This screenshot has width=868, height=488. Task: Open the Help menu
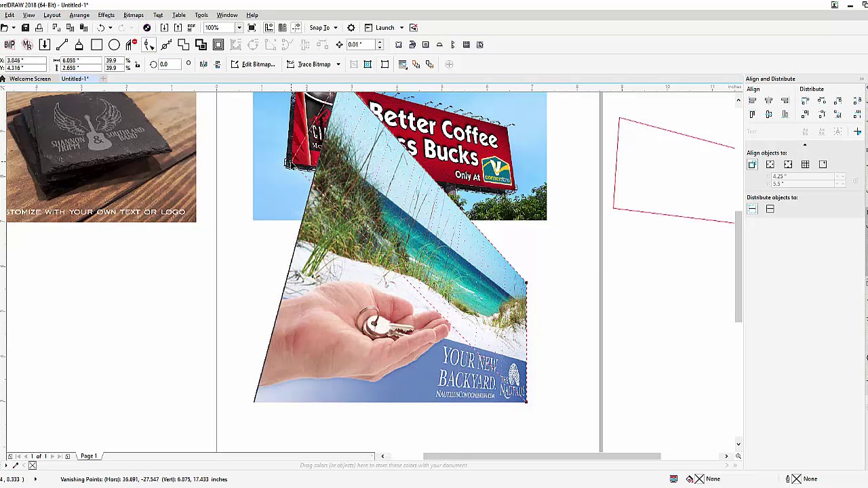tap(252, 15)
